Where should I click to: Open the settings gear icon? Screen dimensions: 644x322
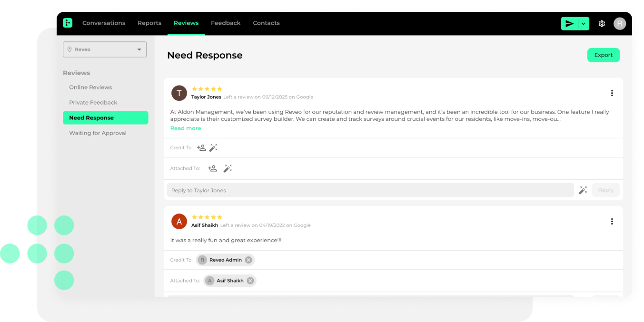602,24
